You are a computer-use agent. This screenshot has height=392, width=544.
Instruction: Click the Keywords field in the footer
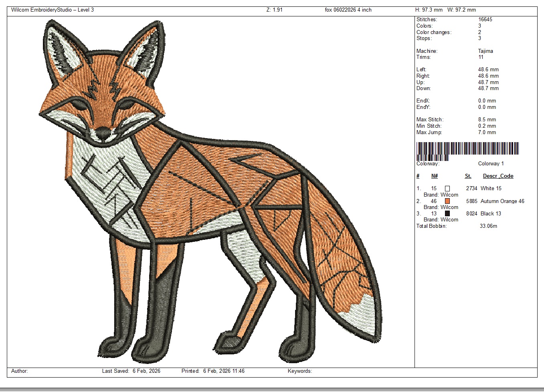(299, 371)
